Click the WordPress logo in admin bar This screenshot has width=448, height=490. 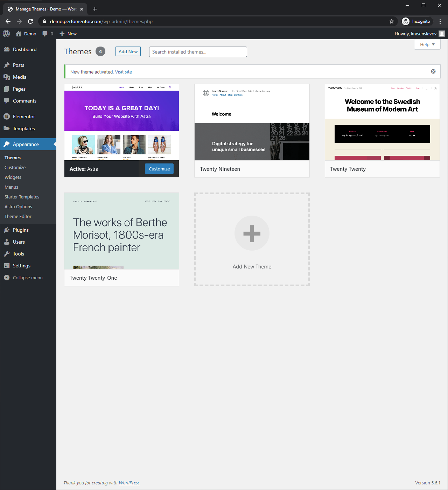[x=6, y=34]
